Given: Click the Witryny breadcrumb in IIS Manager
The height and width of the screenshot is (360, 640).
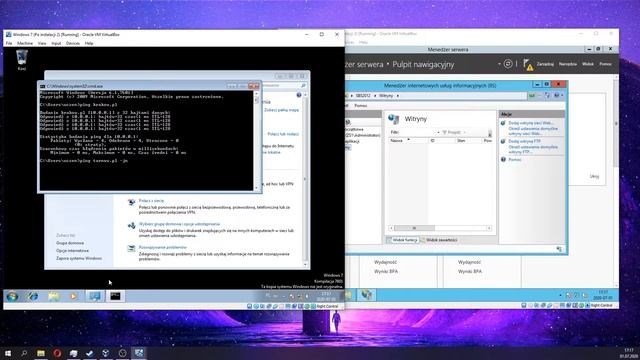Looking at the screenshot, I should tap(386, 96).
